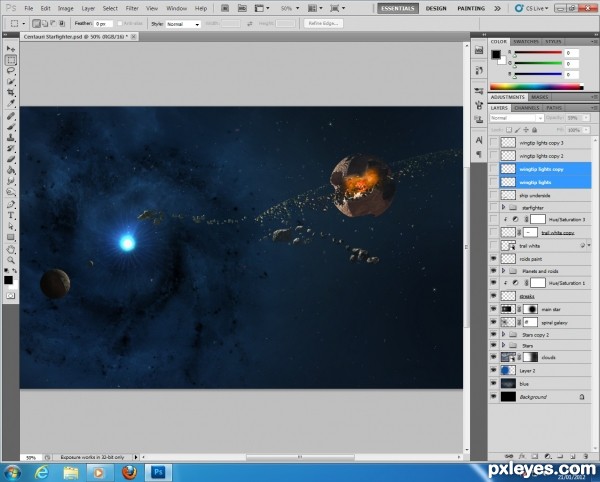Select the Eraser tool
This screenshot has width=600, height=482.
tap(11, 159)
